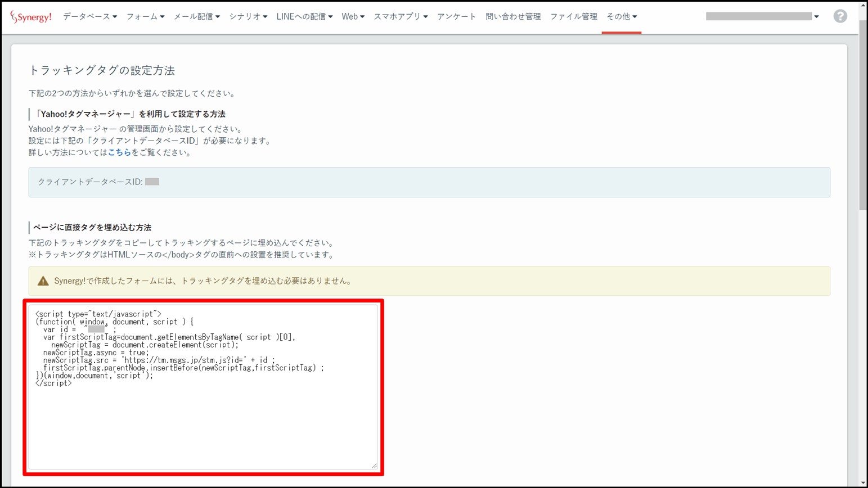The width and height of the screenshot is (868, 488).
Task: Click the warning triangle icon
Action: pyautogui.click(x=43, y=281)
